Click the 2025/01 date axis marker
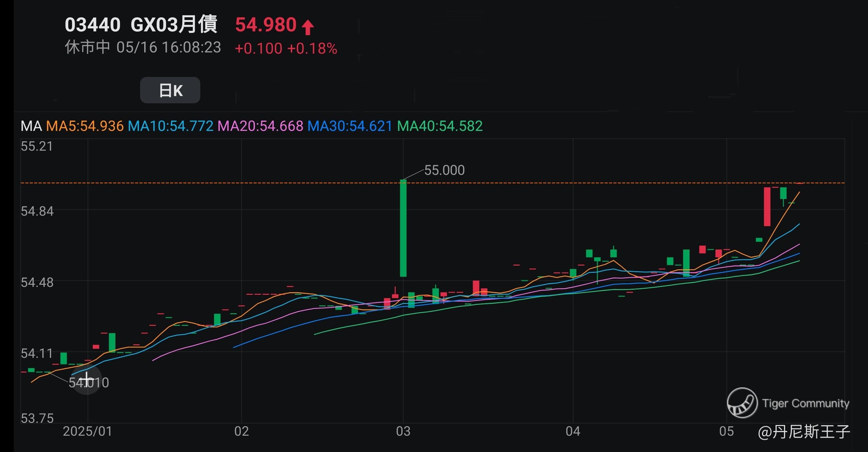The width and height of the screenshot is (868, 452). click(87, 431)
